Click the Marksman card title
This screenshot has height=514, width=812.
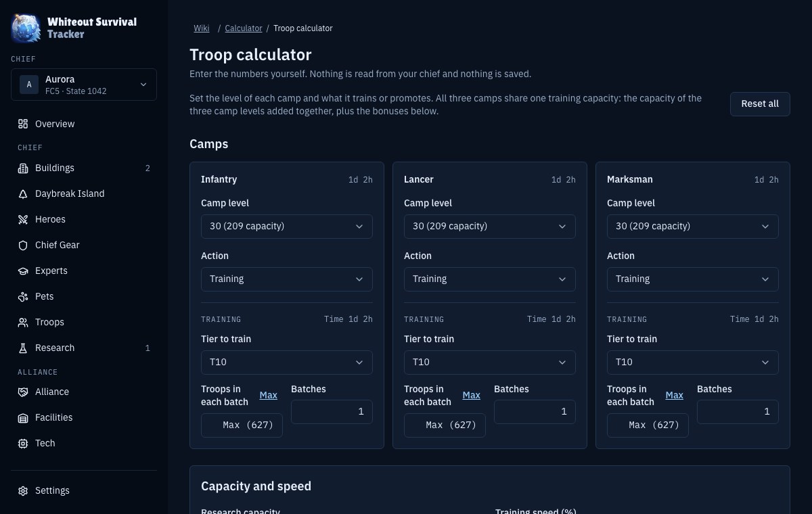pos(630,179)
